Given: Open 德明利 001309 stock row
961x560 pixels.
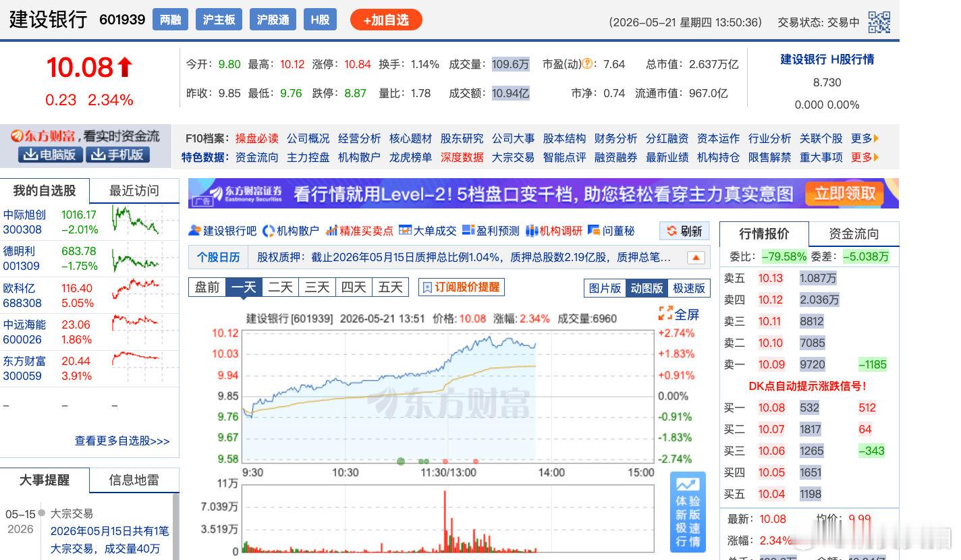Looking at the screenshot, I should 89,258.
